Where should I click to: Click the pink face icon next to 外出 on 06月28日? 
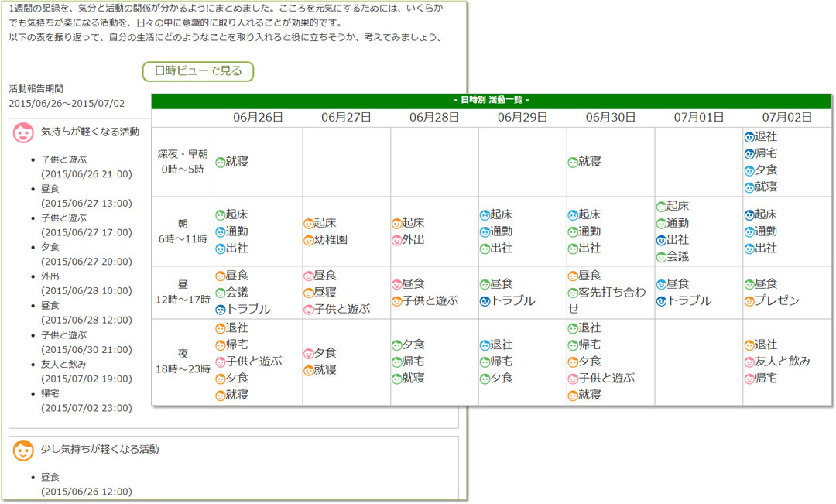point(396,241)
